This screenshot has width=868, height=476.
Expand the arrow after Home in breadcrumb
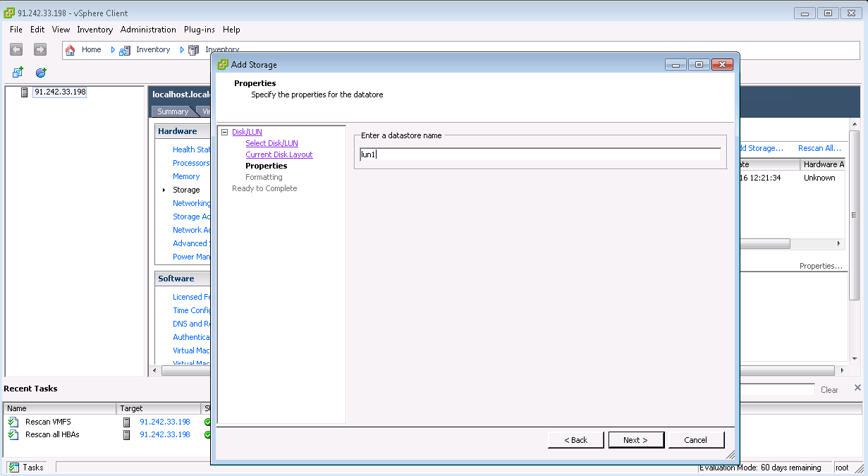tap(113, 50)
